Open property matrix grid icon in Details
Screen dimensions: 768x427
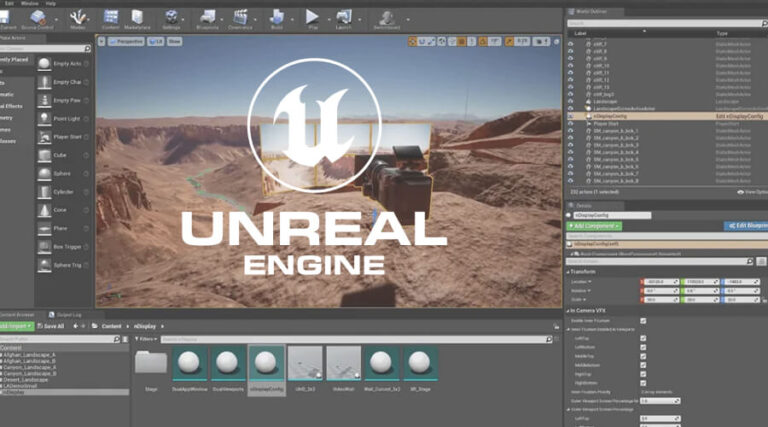tap(761, 261)
